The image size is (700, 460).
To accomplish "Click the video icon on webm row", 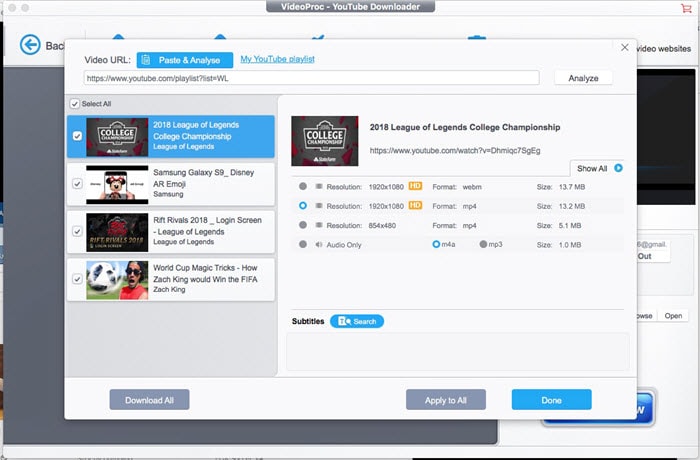I will [319, 186].
